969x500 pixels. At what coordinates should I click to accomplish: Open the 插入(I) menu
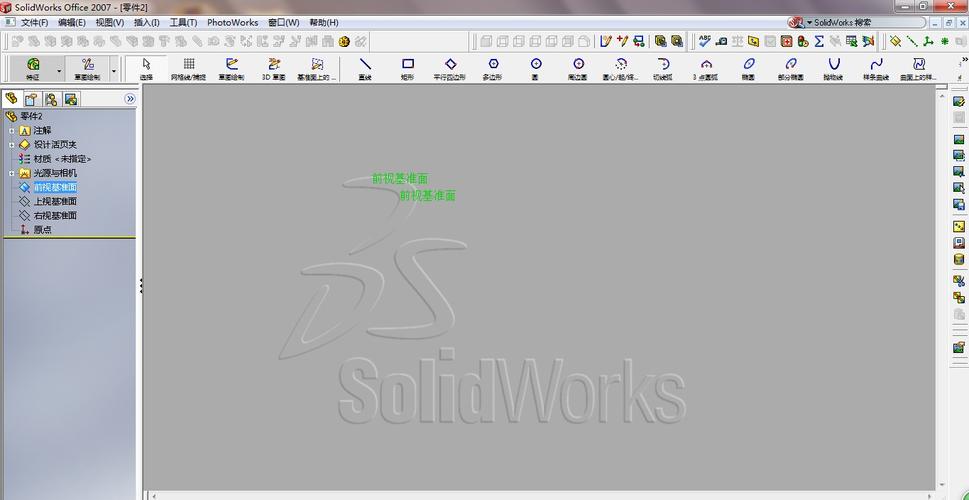147,22
